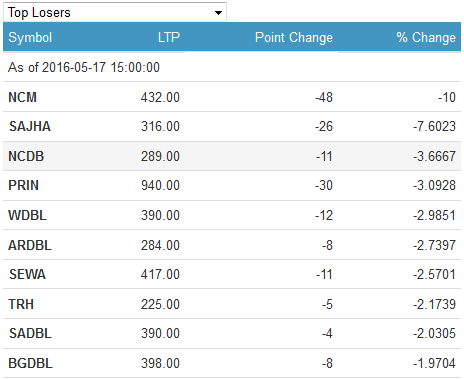
Task: Click NCM's LTP value 432.00
Action: pyautogui.click(x=160, y=97)
